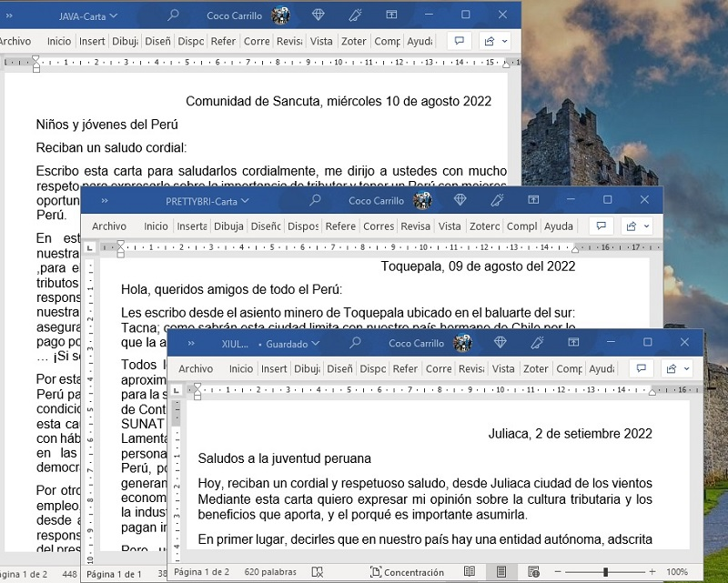Switch to Web Layout view in status bar
The height and width of the screenshot is (583, 728).
tap(531, 572)
